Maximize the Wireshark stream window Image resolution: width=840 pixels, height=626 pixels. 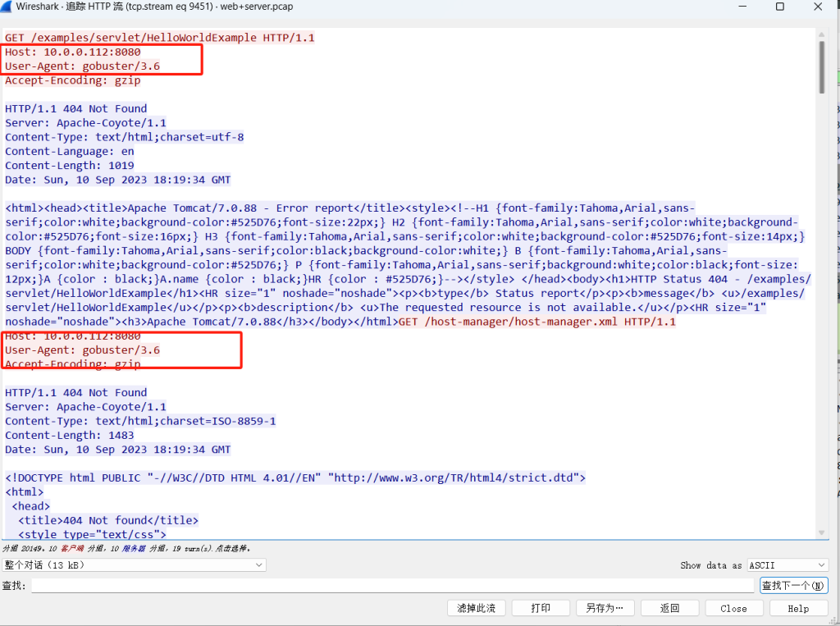[x=780, y=7]
